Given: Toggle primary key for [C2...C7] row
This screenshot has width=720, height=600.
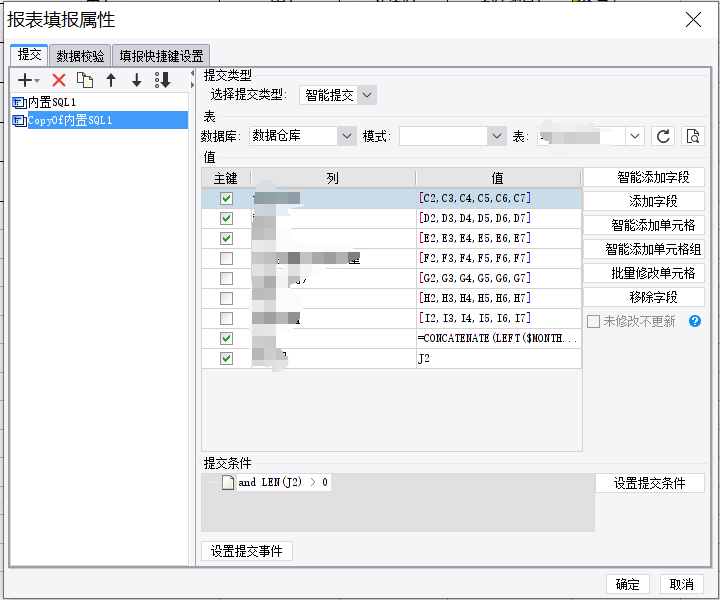Looking at the screenshot, I should click(x=226, y=198).
